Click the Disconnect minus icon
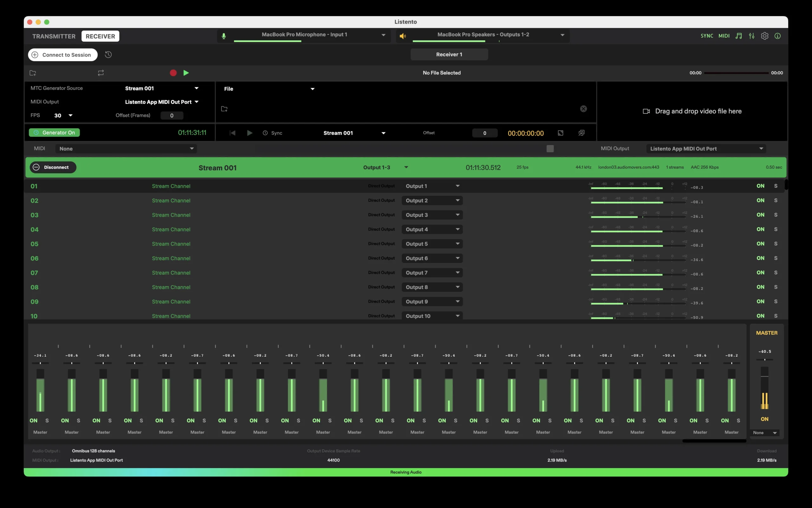 (36, 167)
